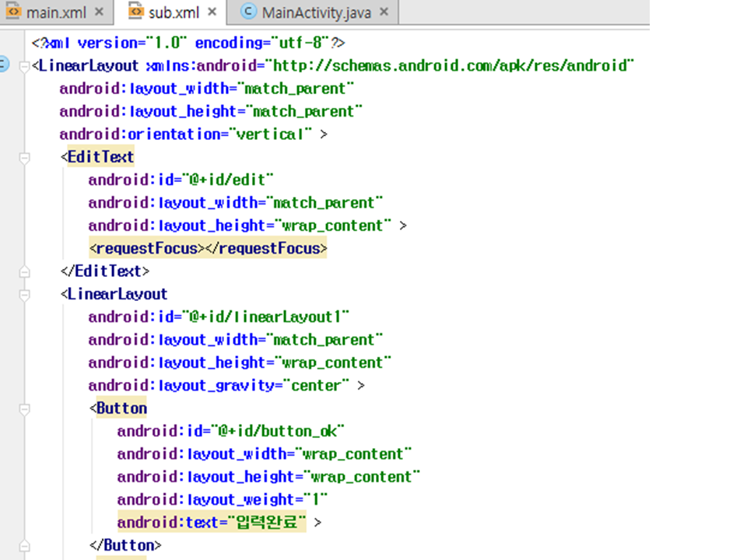Click fold marker at closing EditText tag

click(x=24, y=271)
